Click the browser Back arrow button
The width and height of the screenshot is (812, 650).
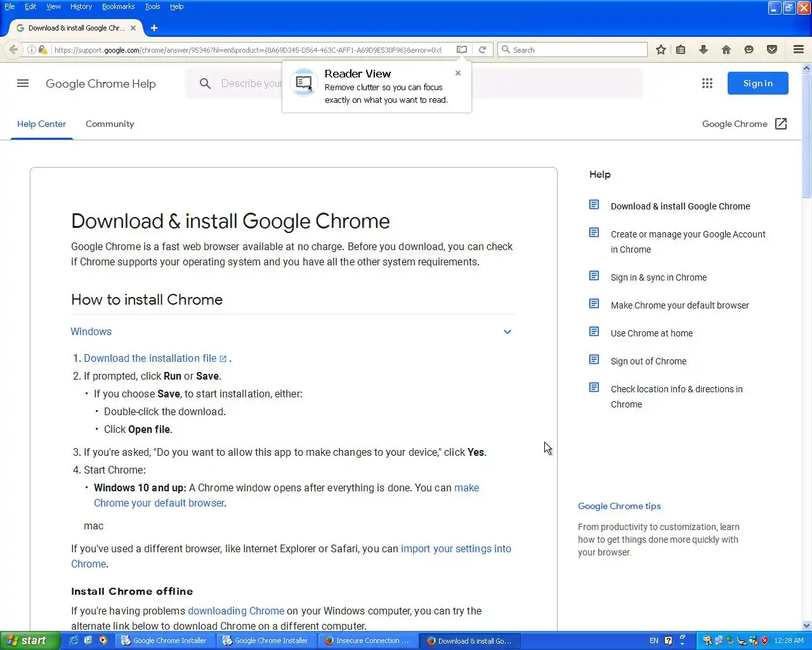(x=13, y=50)
